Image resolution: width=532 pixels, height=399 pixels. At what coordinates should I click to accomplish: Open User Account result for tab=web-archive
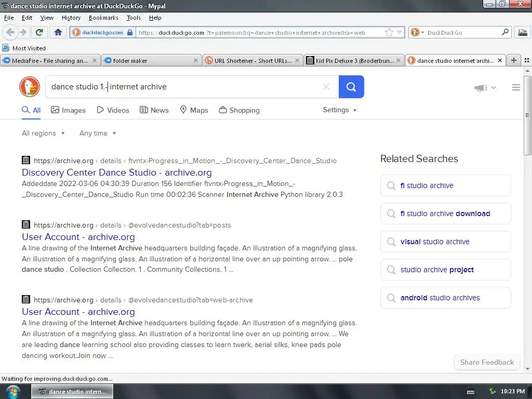click(x=78, y=312)
